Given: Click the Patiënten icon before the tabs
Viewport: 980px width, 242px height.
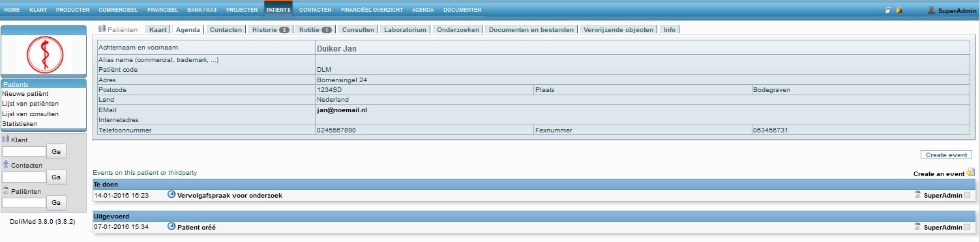Looking at the screenshot, I should click(x=102, y=29).
